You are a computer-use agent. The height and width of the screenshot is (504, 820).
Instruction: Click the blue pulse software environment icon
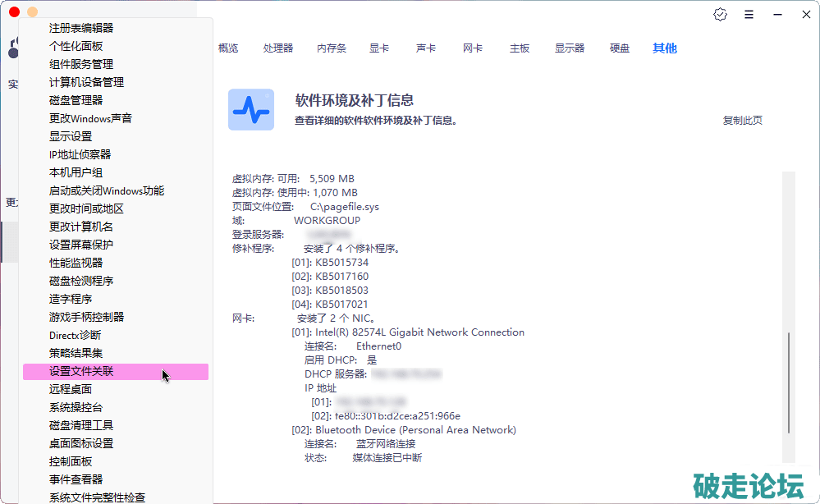click(251, 109)
